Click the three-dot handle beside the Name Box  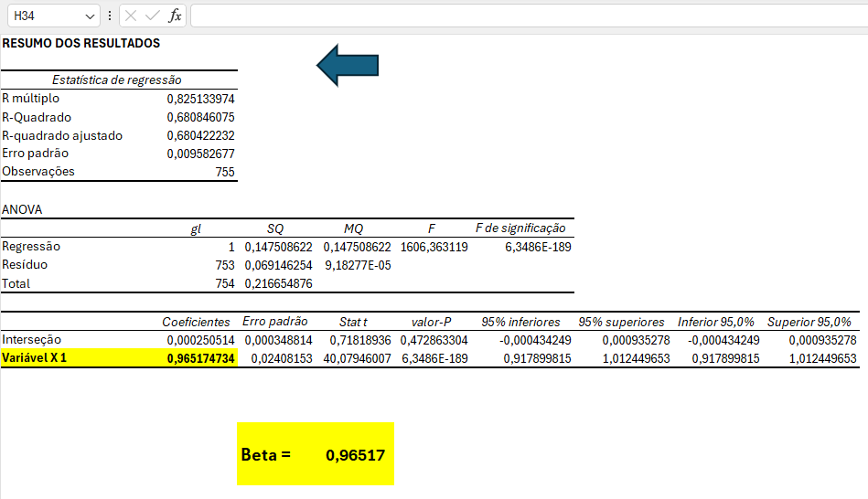pos(110,16)
